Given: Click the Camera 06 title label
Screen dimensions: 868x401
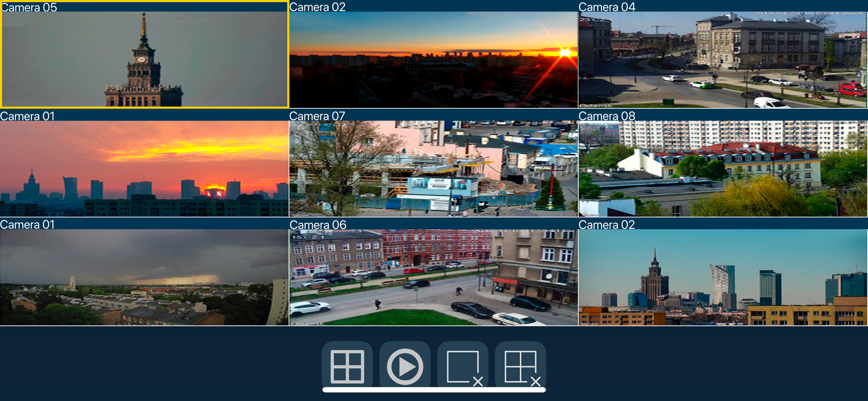Looking at the screenshot, I should tap(318, 225).
